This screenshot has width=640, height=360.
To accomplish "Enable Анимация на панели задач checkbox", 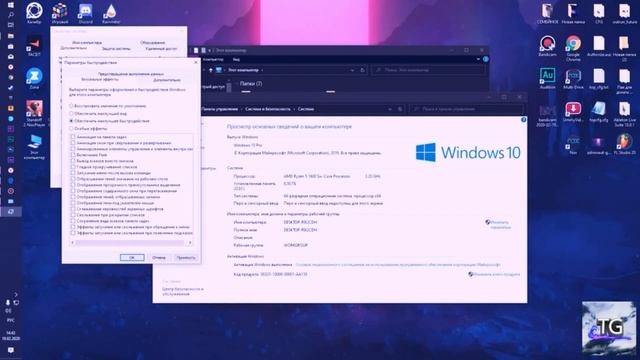I will [x=73, y=137].
